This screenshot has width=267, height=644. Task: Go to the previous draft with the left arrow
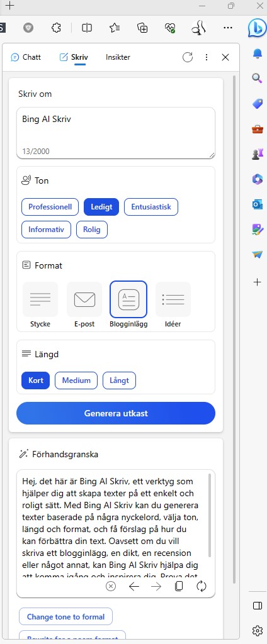[133, 586]
